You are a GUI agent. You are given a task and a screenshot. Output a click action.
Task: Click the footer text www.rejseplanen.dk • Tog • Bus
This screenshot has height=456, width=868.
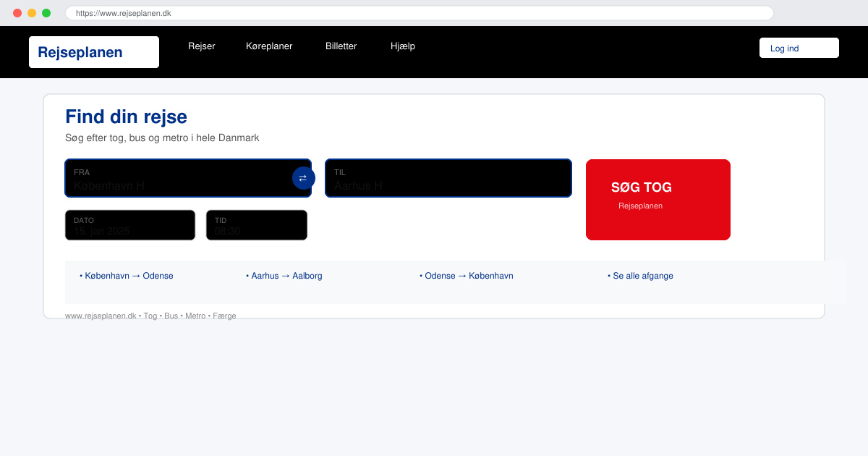tap(150, 316)
